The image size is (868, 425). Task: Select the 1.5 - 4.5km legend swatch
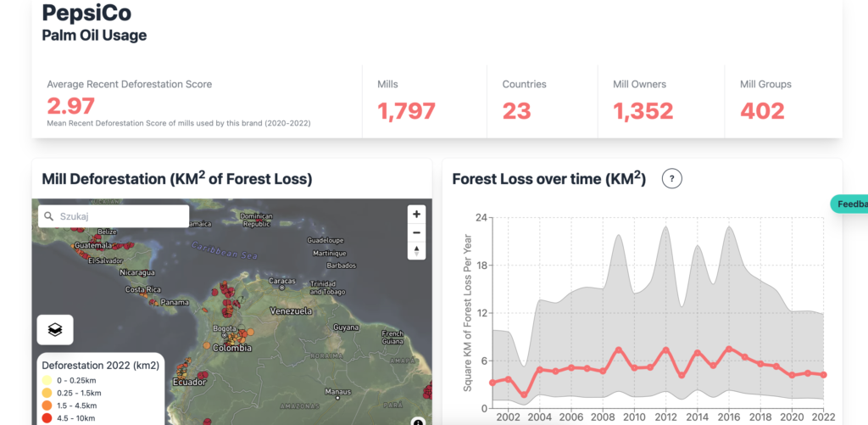(x=47, y=405)
